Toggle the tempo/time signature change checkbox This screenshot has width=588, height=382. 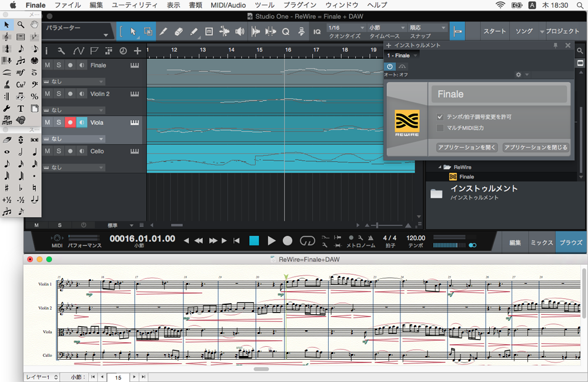click(x=440, y=117)
